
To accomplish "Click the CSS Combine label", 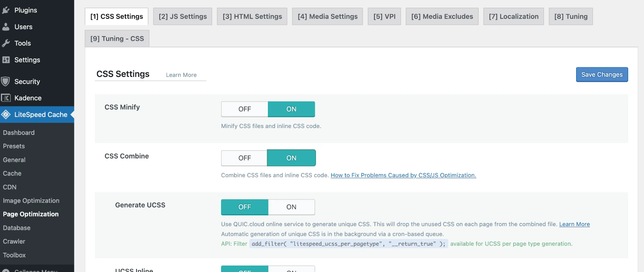I will [127, 156].
